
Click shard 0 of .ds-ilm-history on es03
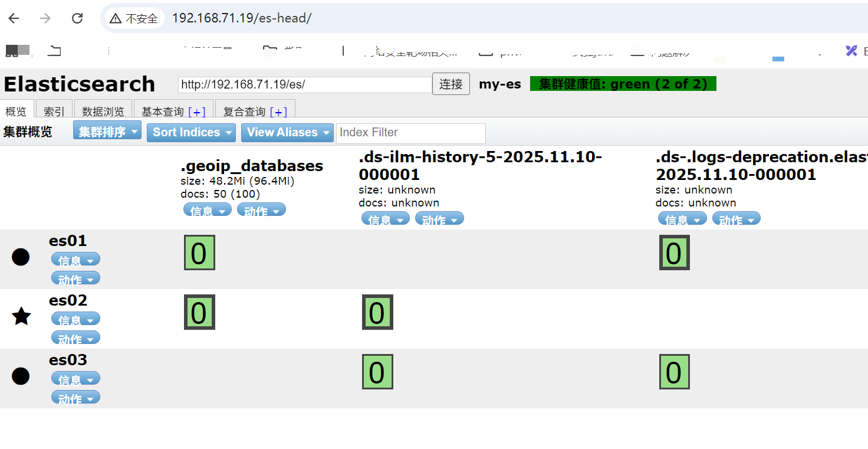pyautogui.click(x=377, y=372)
